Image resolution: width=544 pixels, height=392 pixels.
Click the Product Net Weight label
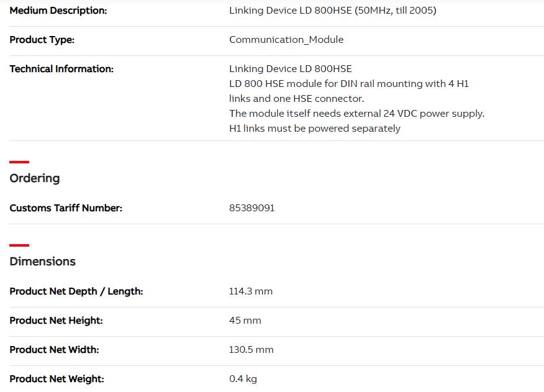coord(57,379)
